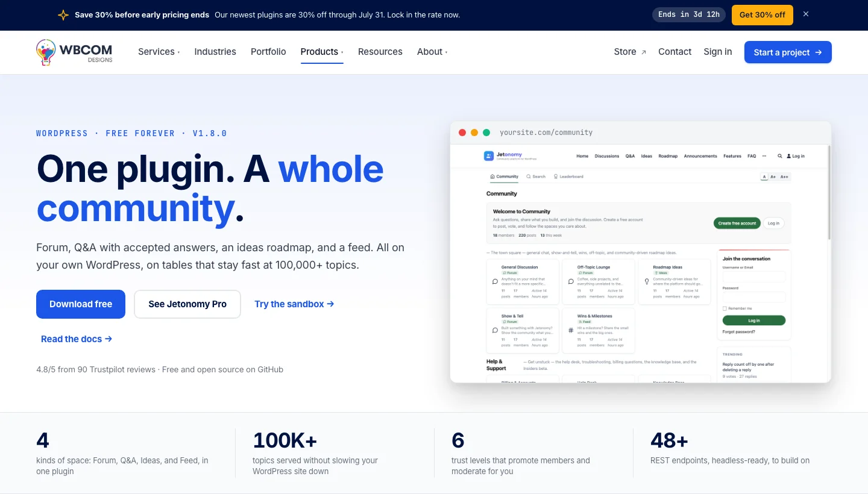The image size is (868, 494).
Task: Click the green Log in submit button
Action: 754,320
